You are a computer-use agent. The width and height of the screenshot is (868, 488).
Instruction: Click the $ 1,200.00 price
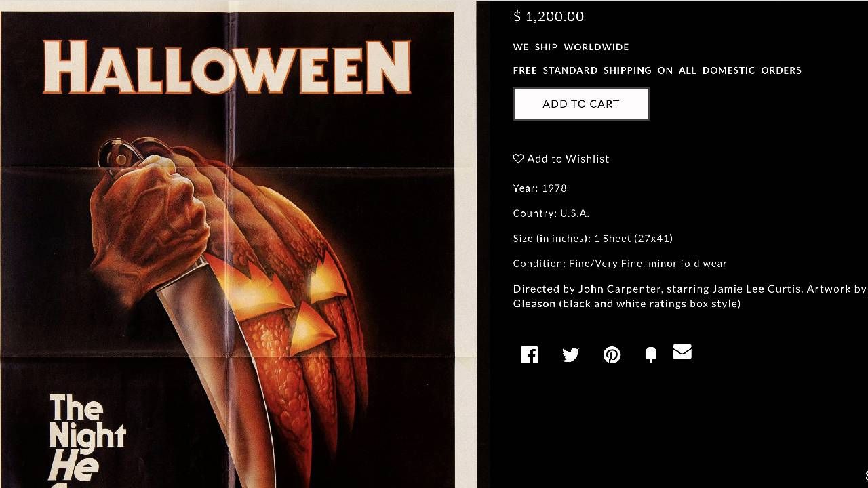549,16
